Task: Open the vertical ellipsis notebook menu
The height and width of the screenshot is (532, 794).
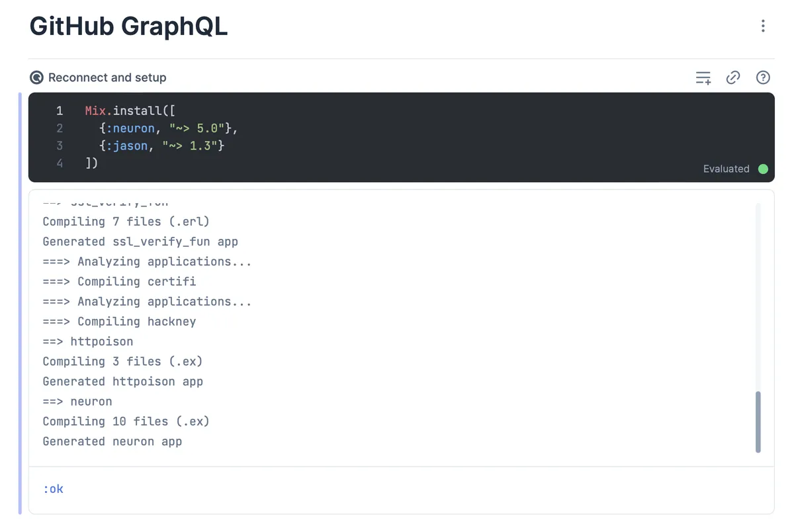Action: click(763, 26)
